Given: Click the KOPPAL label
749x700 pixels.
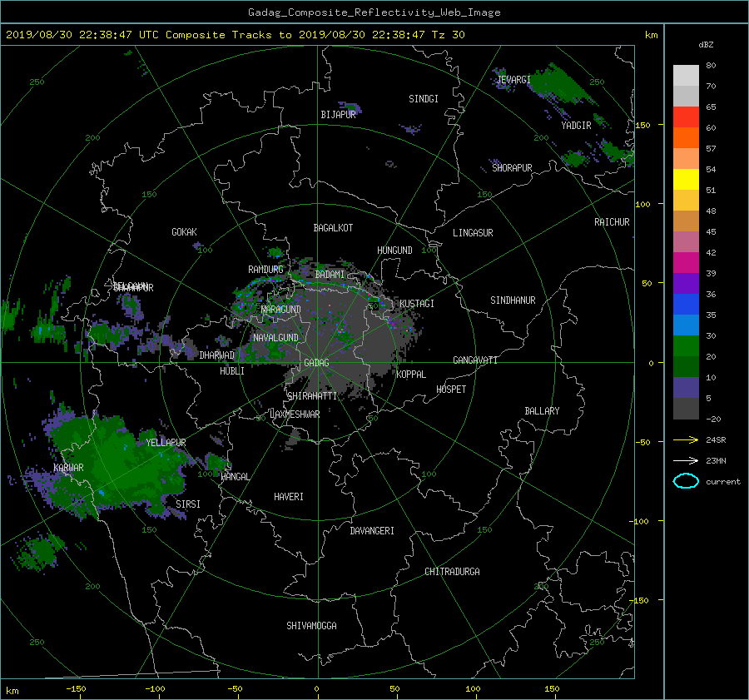Looking at the screenshot, I should (x=411, y=375).
